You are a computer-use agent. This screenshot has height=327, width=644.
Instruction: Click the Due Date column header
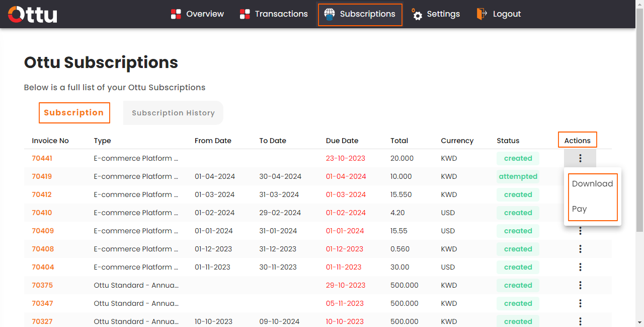[x=342, y=141]
